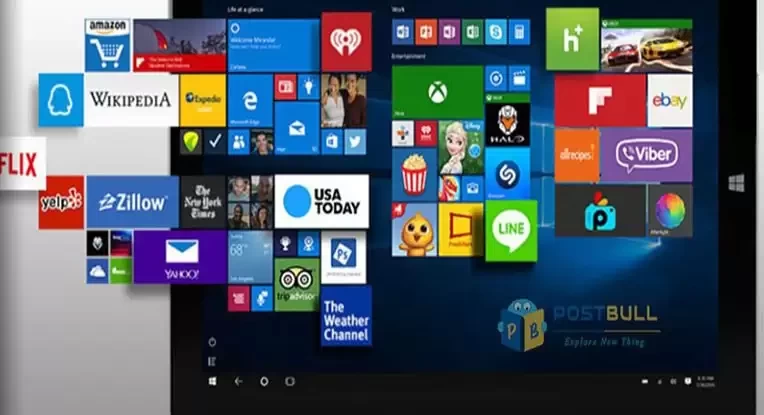Launch the QQ penguin tile
764x415 pixels.
point(61,100)
